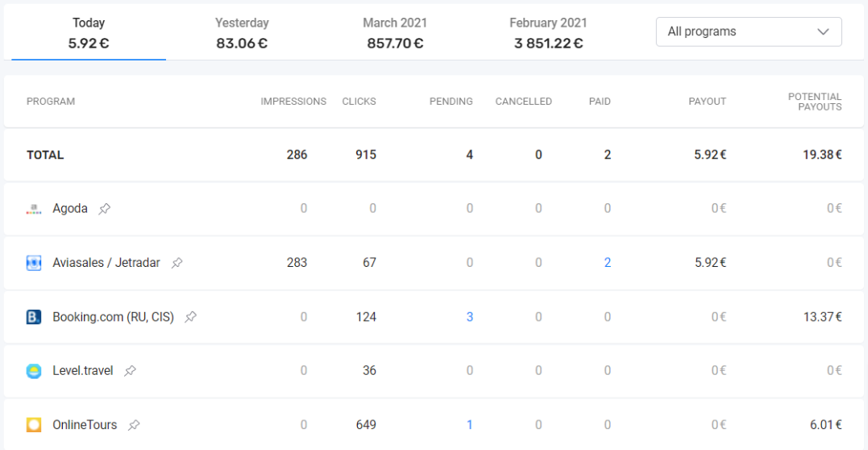Open the All programs dropdown
Screen dimensions: 868x450
(748, 32)
